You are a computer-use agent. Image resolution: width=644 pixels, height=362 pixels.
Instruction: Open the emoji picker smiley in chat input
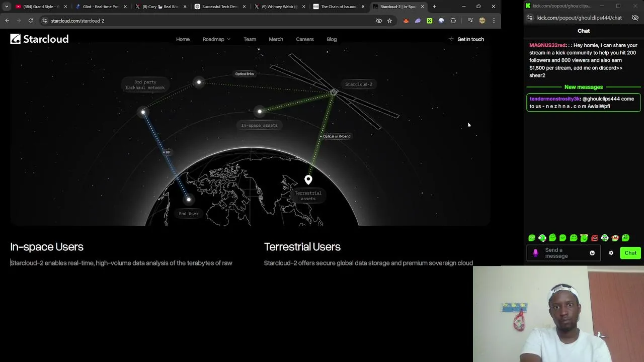(x=592, y=253)
